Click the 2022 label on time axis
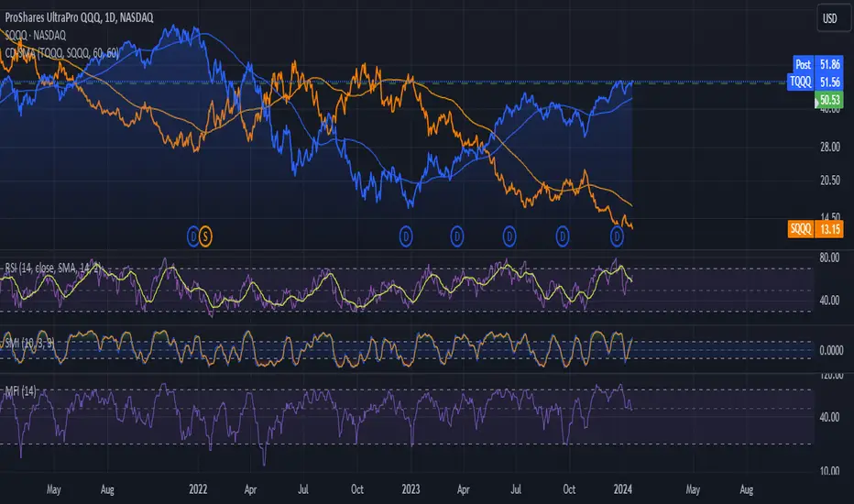 click(x=198, y=489)
